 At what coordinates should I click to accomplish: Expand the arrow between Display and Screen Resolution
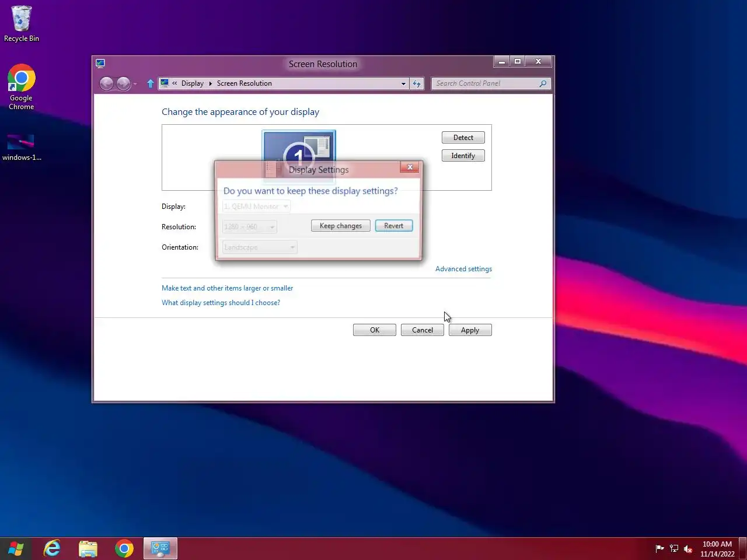[211, 83]
